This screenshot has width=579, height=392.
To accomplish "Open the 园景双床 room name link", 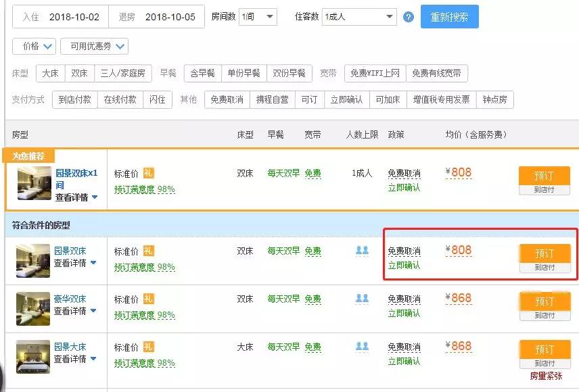I will [70, 251].
